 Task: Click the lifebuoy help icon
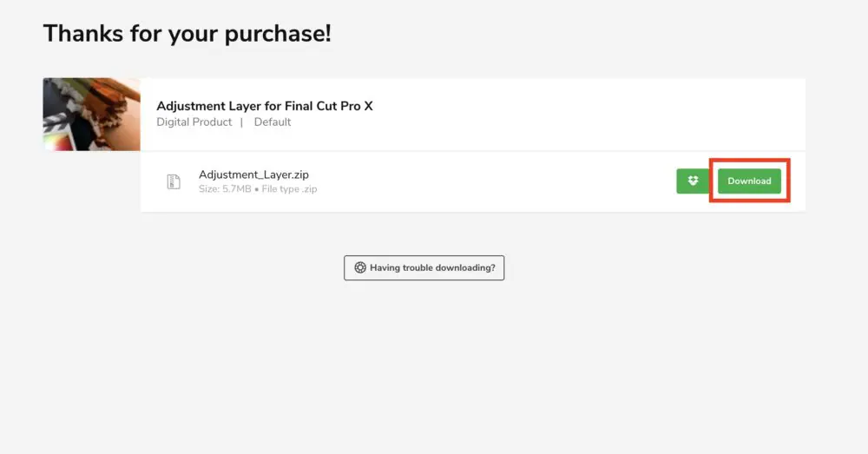click(360, 268)
